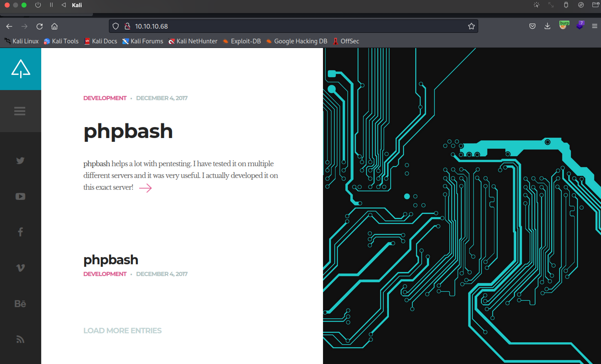The width and height of the screenshot is (601, 364).
Task: Open the large phpbash article title
Action: click(128, 131)
